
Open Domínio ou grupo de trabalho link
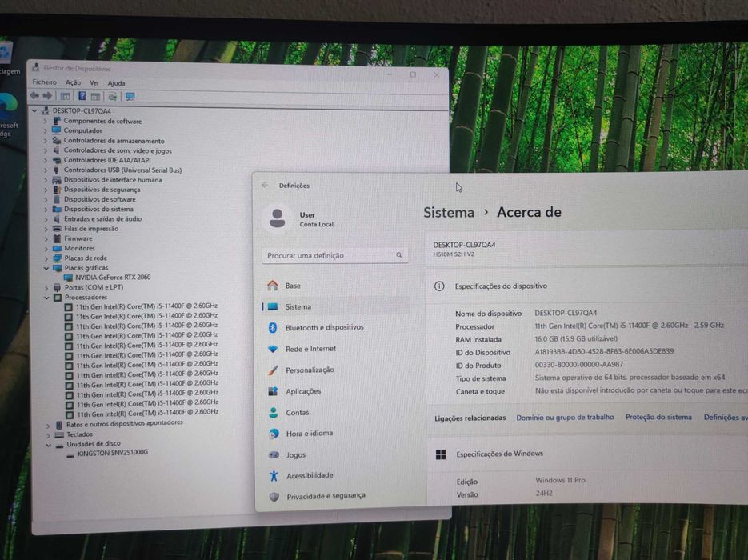(x=565, y=417)
